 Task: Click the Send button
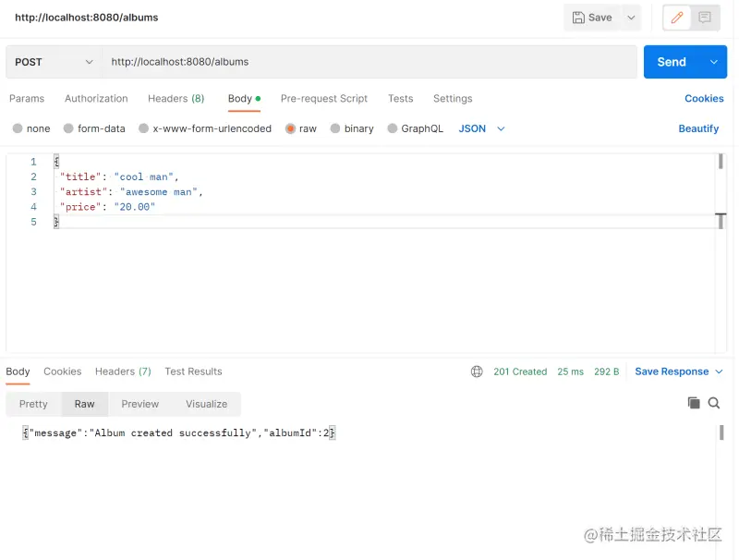tap(672, 62)
